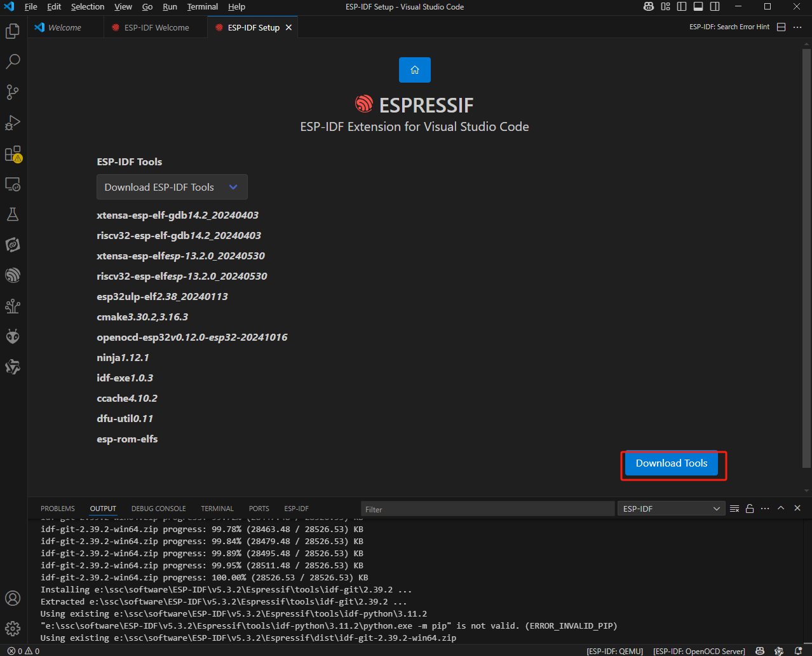Switch to the ESP-IDF Welcome tab
812x656 pixels.
[x=156, y=27]
